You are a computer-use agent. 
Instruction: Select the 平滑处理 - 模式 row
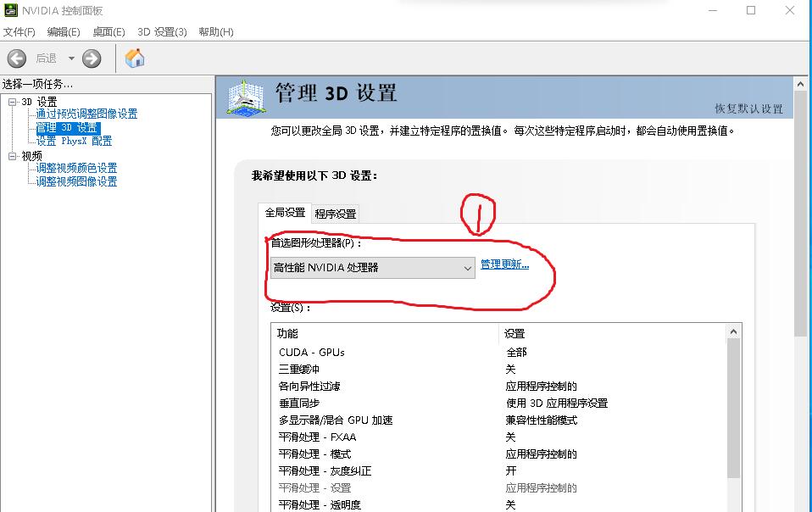point(498,454)
